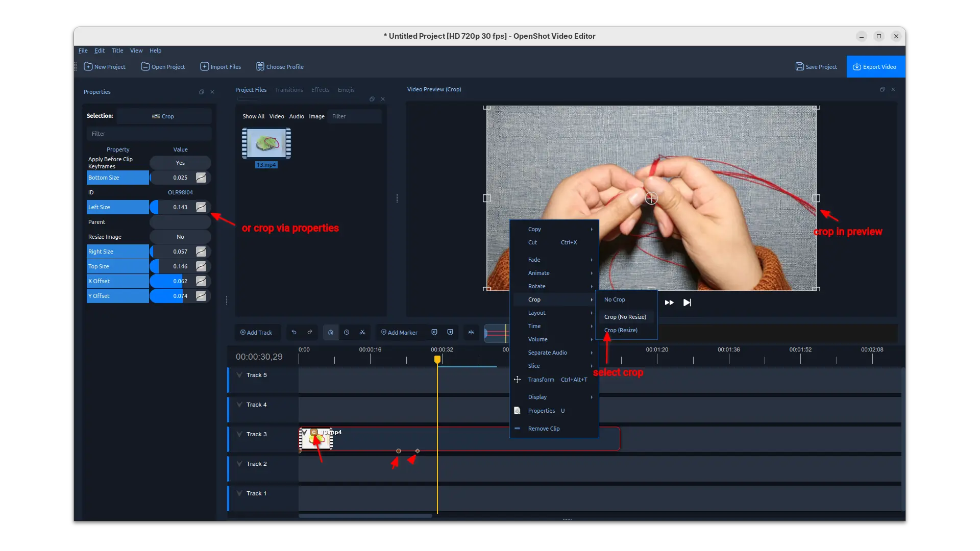
Task: Collapse Track 3 chevron
Action: [239, 434]
